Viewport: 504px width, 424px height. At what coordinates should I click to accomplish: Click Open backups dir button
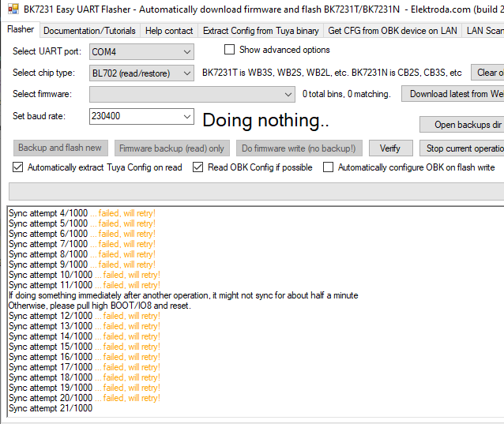point(462,124)
